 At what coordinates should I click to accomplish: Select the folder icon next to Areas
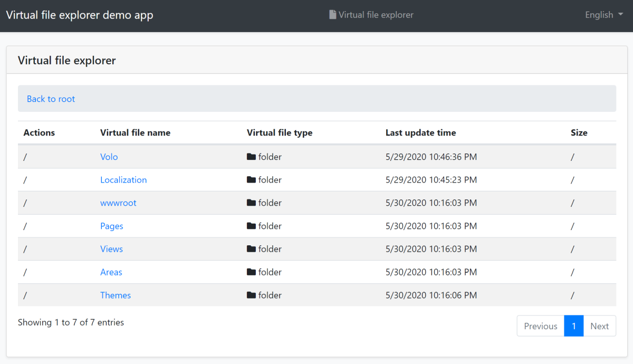point(252,272)
